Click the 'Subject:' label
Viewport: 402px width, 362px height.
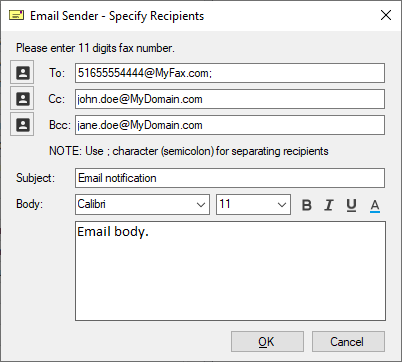pyautogui.click(x=35, y=178)
